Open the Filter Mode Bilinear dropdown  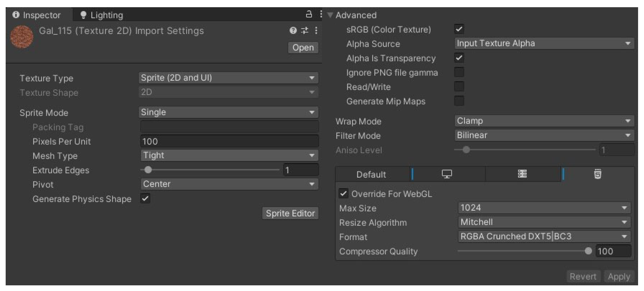click(544, 135)
